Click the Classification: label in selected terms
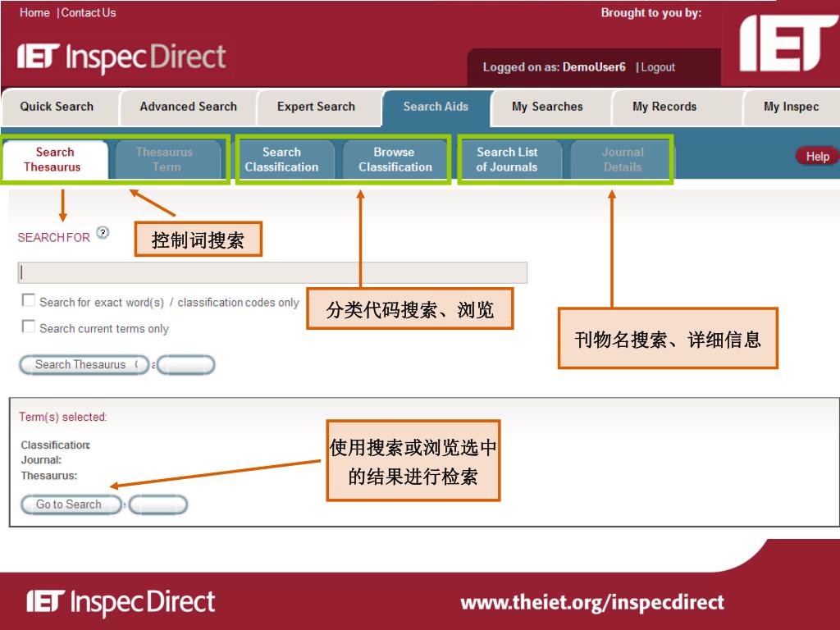The height and width of the screenshot is (630, 840). tap(55, 445)
